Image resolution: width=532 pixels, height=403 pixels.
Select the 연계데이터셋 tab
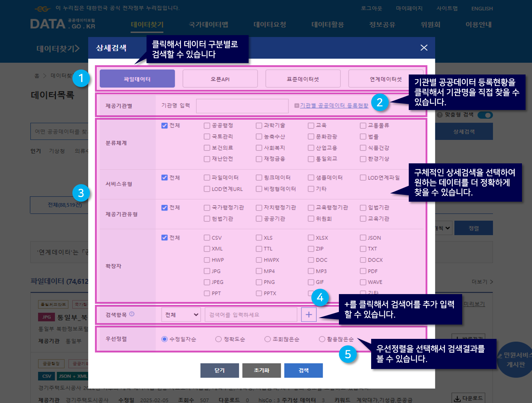[385, 79]
